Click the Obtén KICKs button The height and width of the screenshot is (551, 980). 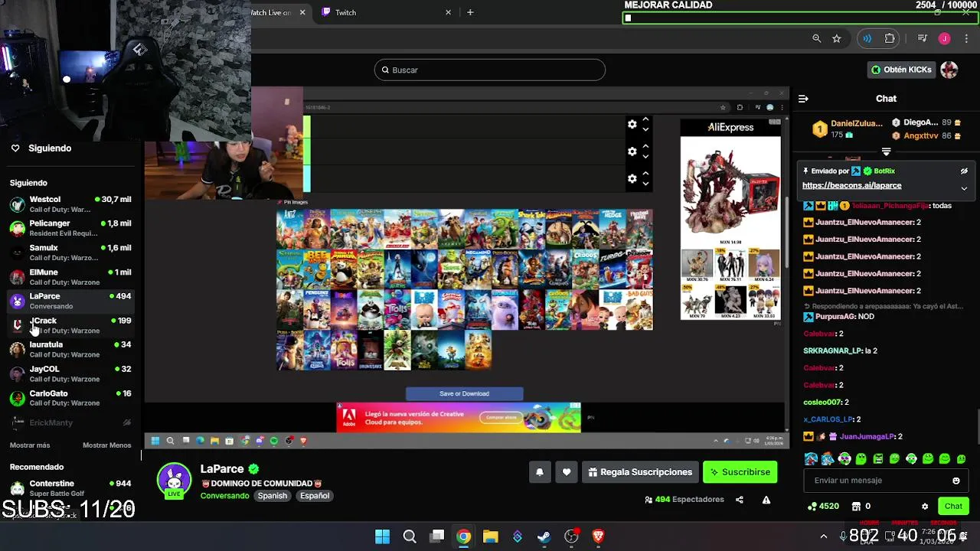(901, 70)
